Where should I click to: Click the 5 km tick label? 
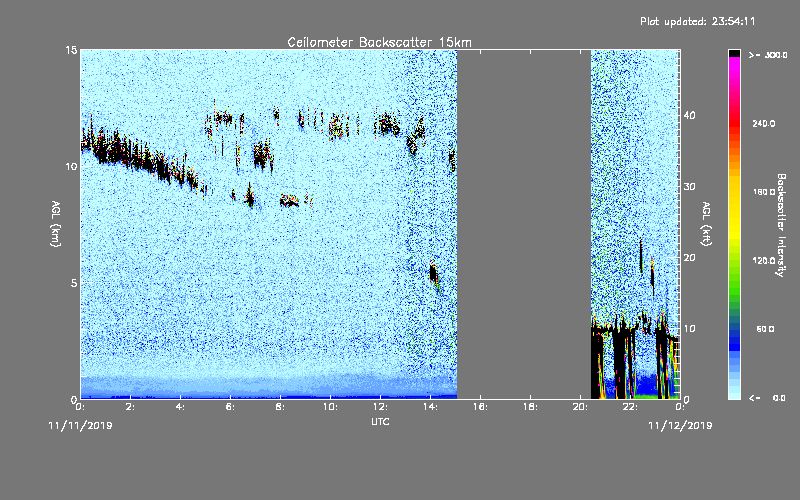(x=74, y=283)
